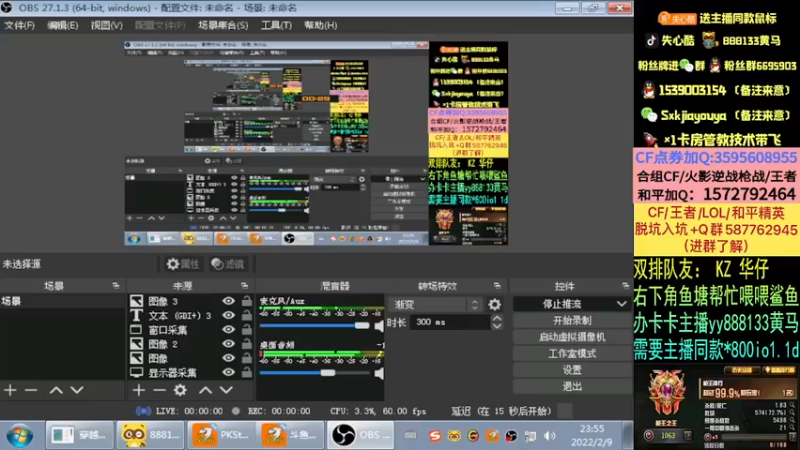Pop out the 来源 dock panel
The width and height of the screenshot is (800, 450).
(x=244, y=286)
